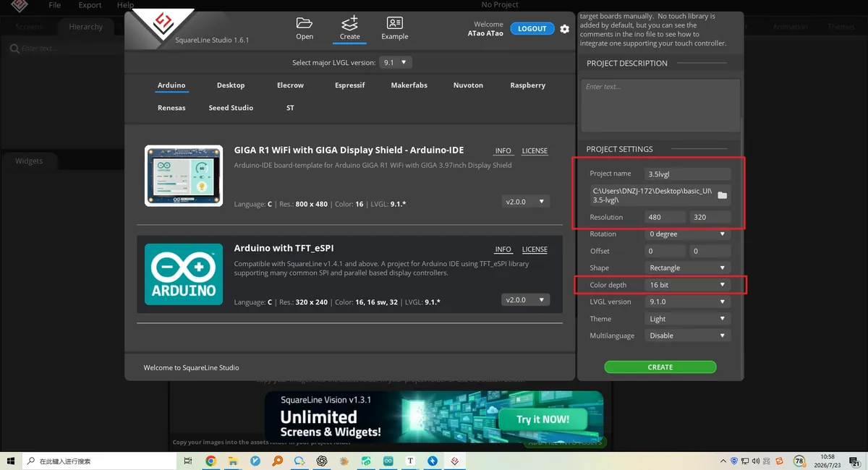This screenshot has width=868, height=470.
Task: Click the LOGOUT button
Action: point(532,29)
